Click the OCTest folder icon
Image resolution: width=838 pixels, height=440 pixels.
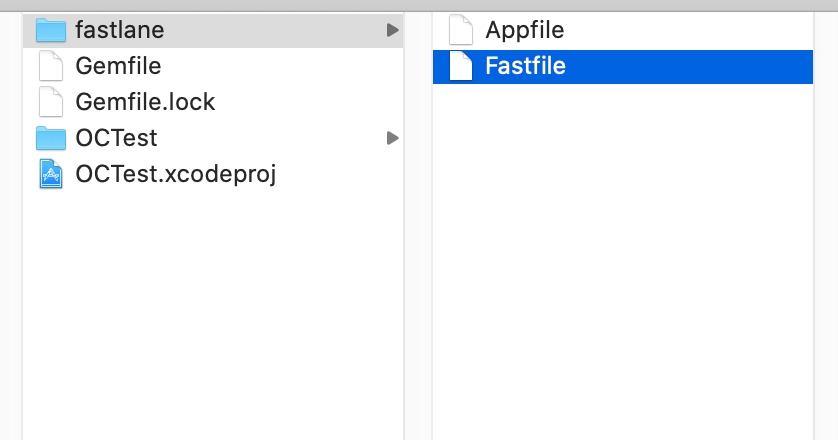click(51, 137)
